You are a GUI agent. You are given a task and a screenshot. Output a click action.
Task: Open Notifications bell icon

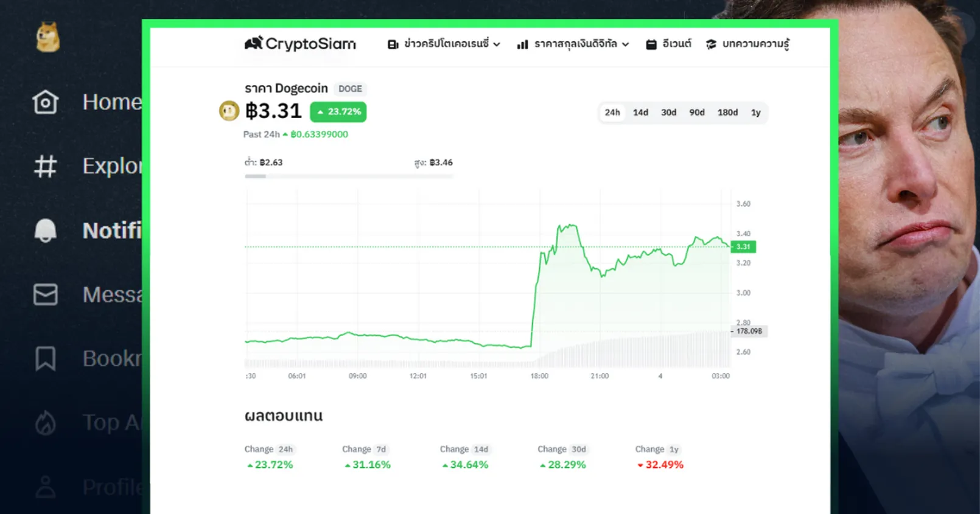point(46,231)
